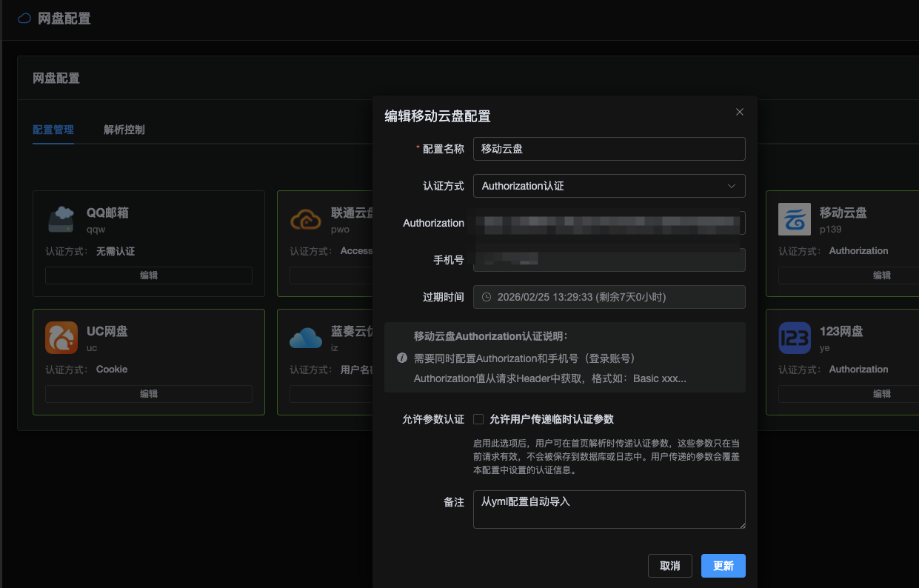Click the 移动云盘 logo icon
919x588 pixels.
pyautogui.click(x=795, y=219)
